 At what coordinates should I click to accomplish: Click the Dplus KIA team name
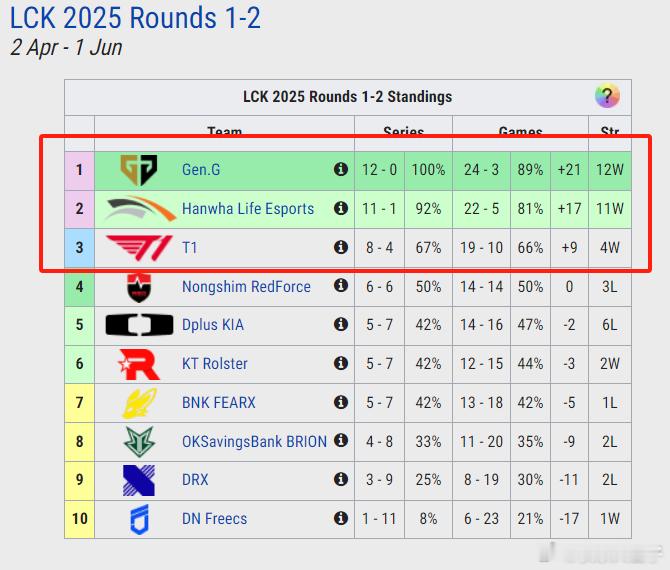pos(213,325)
